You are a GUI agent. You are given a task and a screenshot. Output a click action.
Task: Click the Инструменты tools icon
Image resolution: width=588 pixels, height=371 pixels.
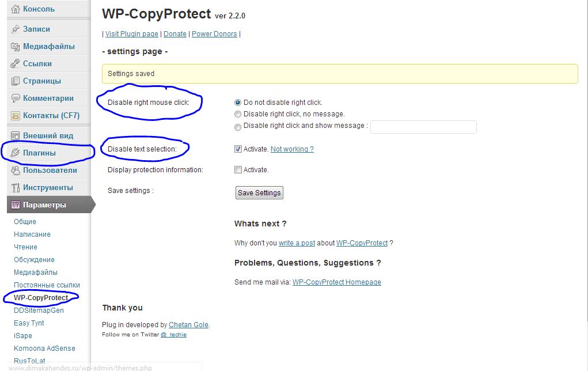coord(16,188)
